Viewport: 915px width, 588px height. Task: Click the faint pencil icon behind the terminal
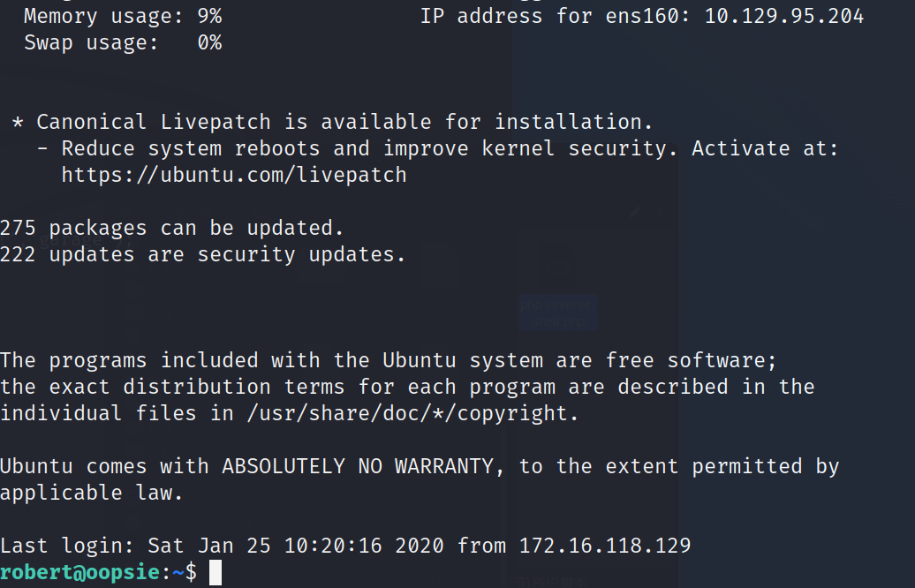pyautogui.click(x=635, y=211)
